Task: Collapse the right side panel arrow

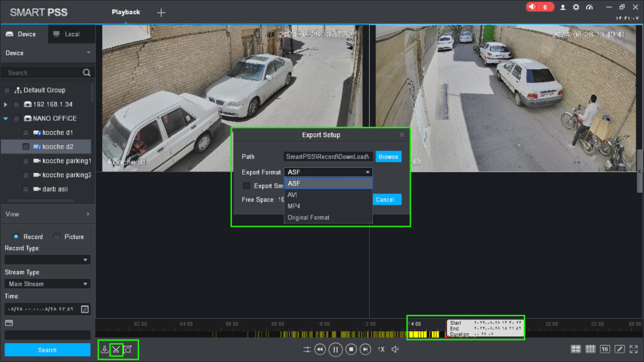Action: [640, 171]
